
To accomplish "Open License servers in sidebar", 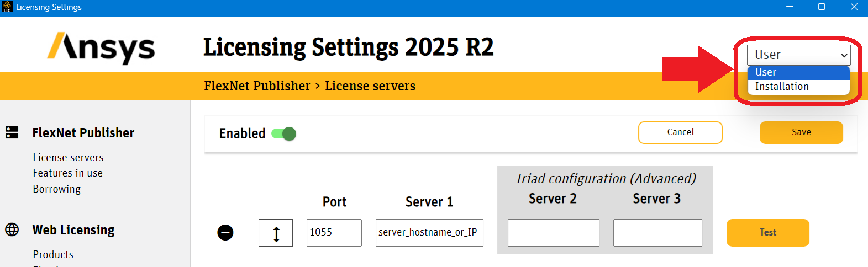I will coord(68,158).
